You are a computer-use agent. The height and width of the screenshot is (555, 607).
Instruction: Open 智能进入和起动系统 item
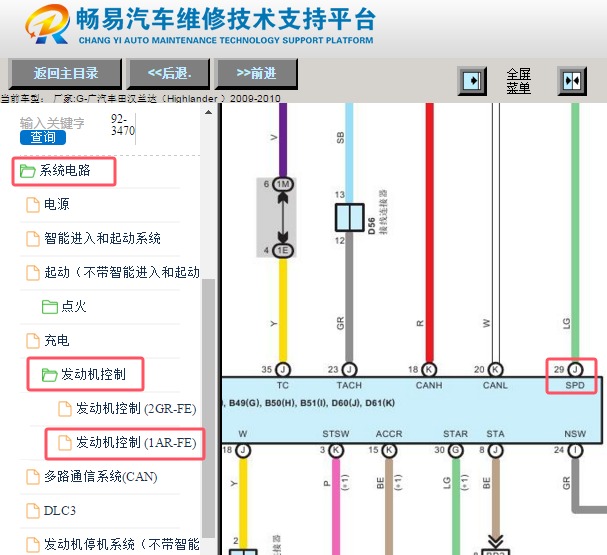click(x=102, y=238)
